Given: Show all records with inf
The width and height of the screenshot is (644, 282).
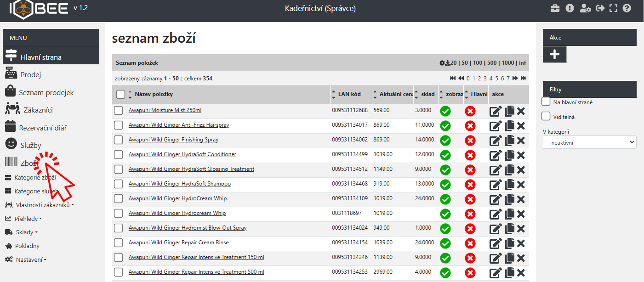Looking at the screenshot, I should tap(522, 63).
